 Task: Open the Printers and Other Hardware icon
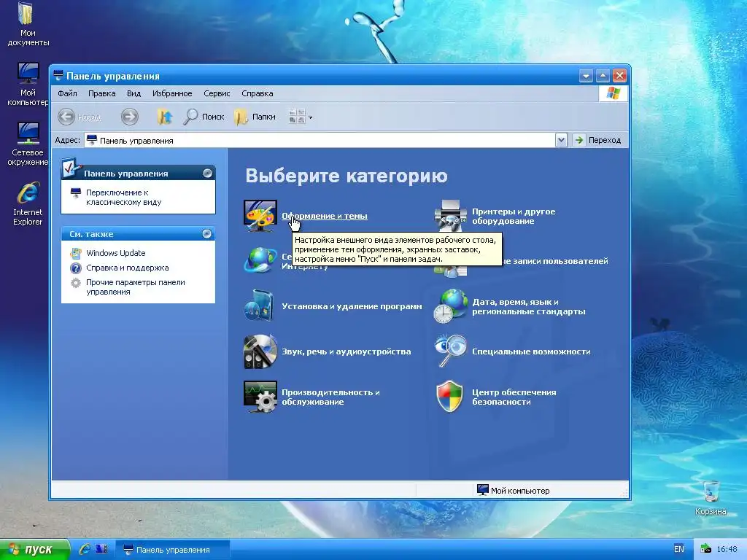450,216
